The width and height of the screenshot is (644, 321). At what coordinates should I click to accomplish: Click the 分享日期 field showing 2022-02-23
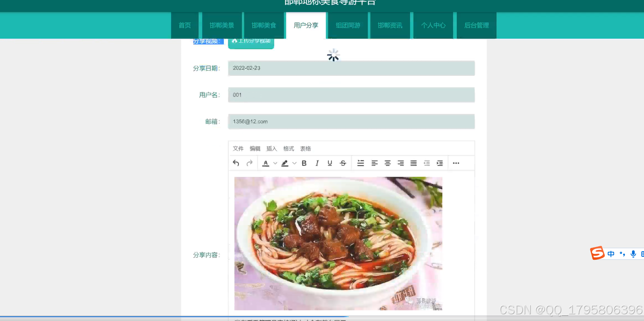(351, 68)
